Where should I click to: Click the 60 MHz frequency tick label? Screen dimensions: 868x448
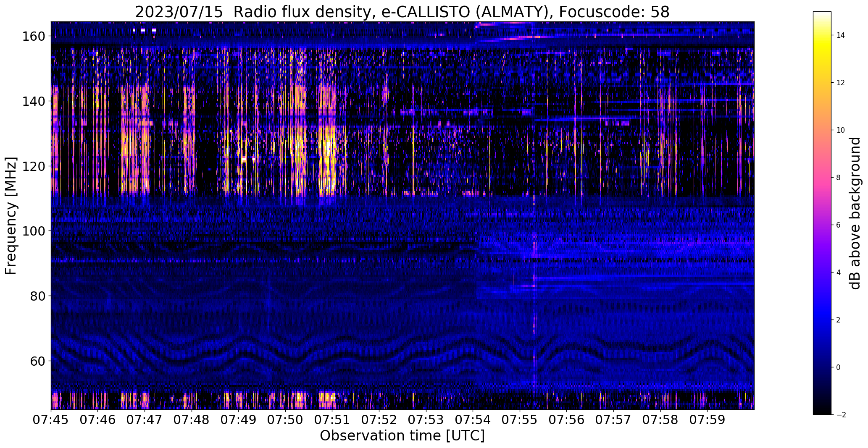[38, 361]
